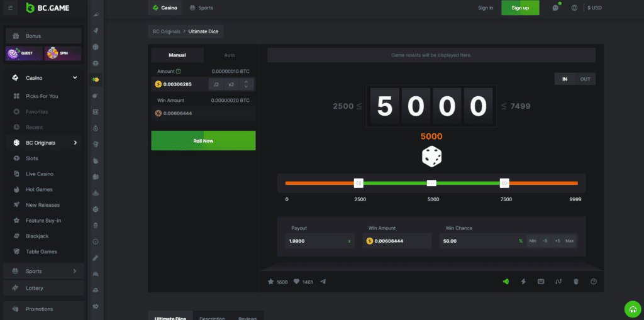Decrease win chance with -5 button
The width and height of the screenshot is (644, 320).
pos(545,241)
